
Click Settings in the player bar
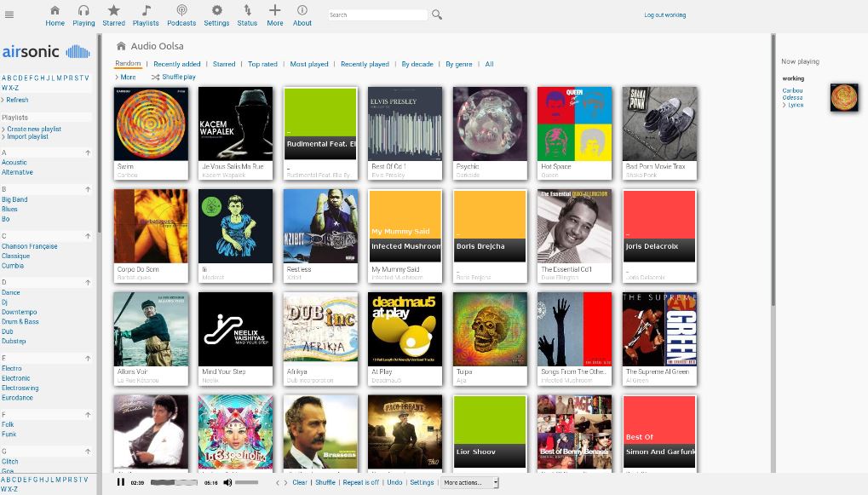pos(422,482)
